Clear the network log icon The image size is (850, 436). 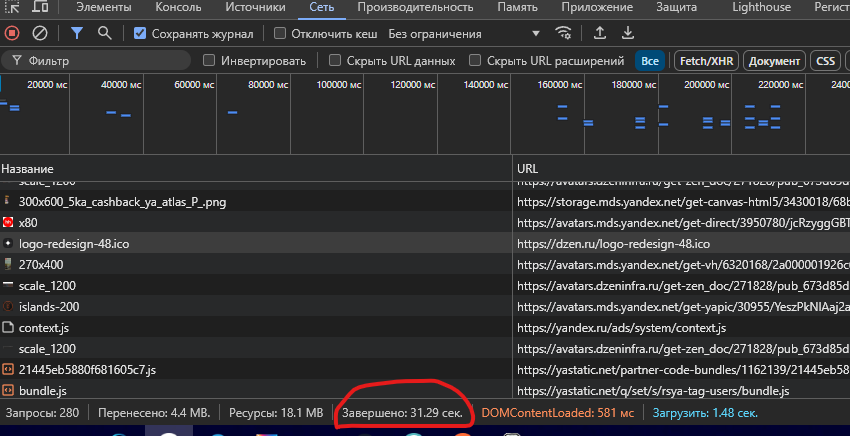point(40,34)
